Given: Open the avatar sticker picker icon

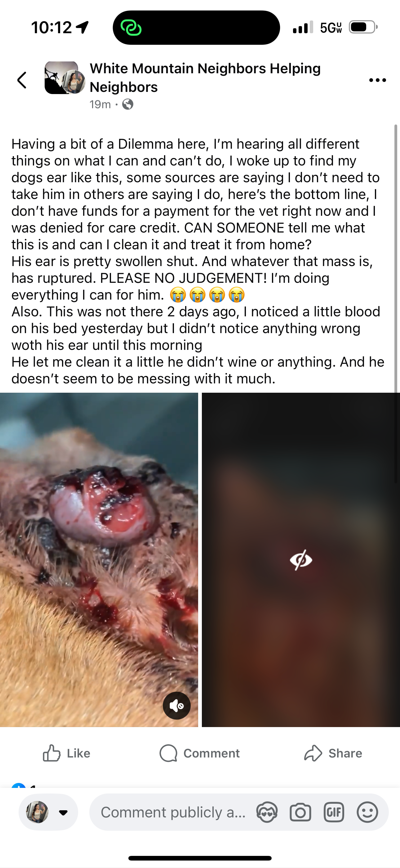Looking at the screenshot, I should [267, 812].
